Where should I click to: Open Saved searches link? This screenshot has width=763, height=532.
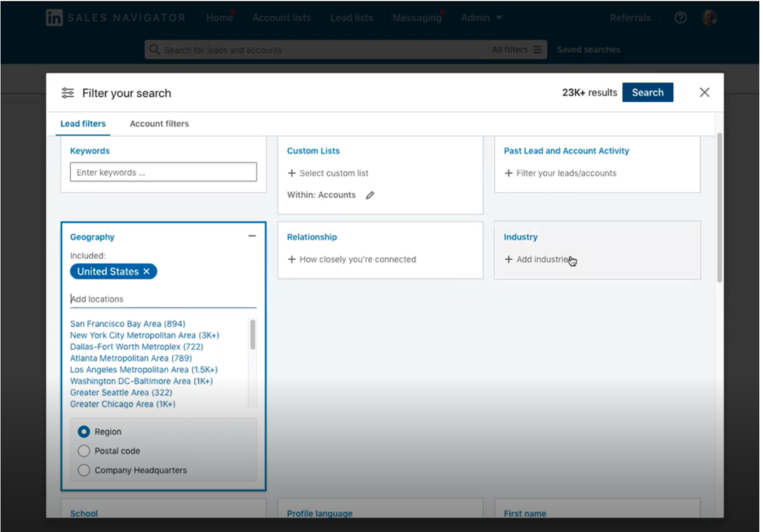click(589, 50)
